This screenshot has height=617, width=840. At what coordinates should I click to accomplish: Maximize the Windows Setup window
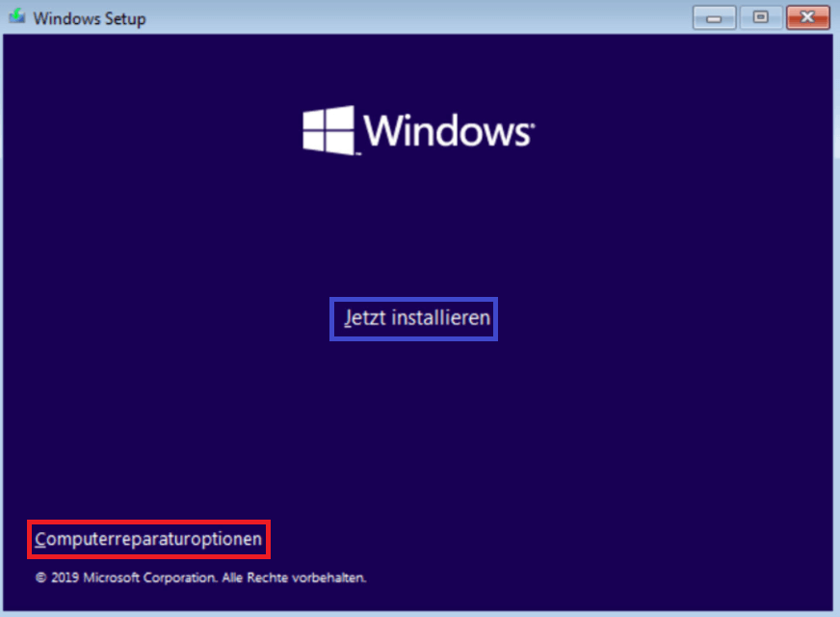click(761, 17)
